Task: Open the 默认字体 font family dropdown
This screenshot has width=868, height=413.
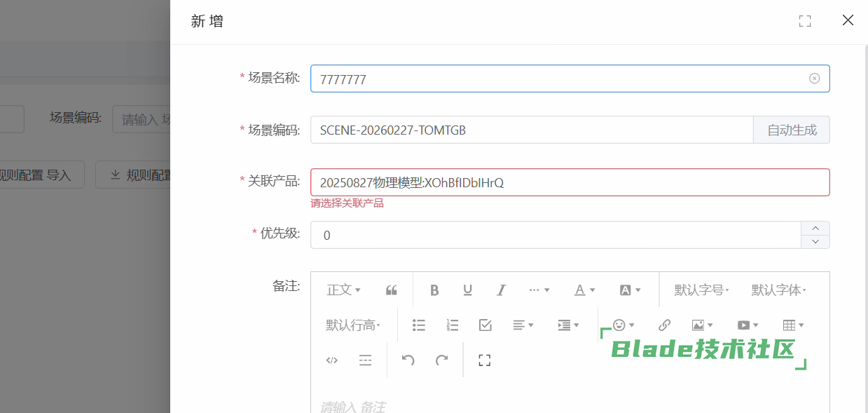Action: tap(778, 289)
